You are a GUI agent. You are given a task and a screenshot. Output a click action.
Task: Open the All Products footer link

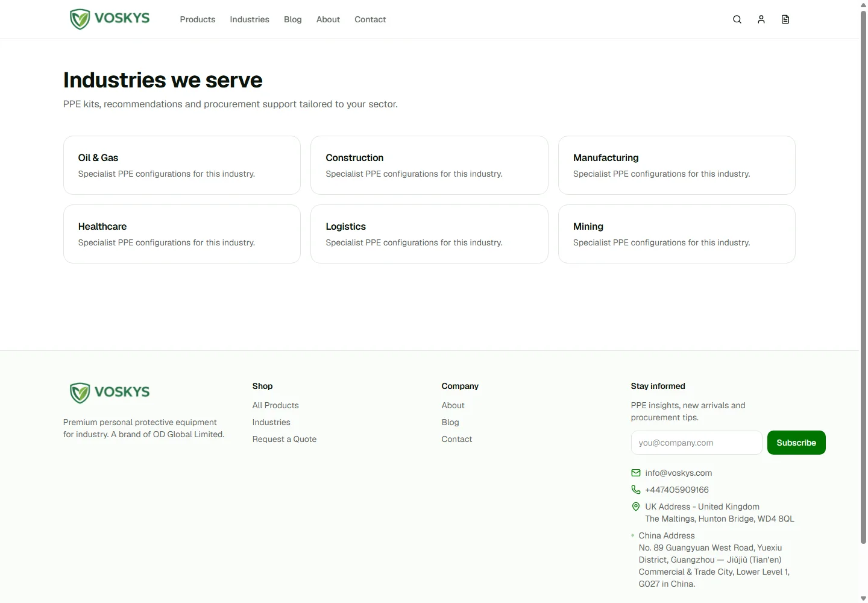[275, 405]
